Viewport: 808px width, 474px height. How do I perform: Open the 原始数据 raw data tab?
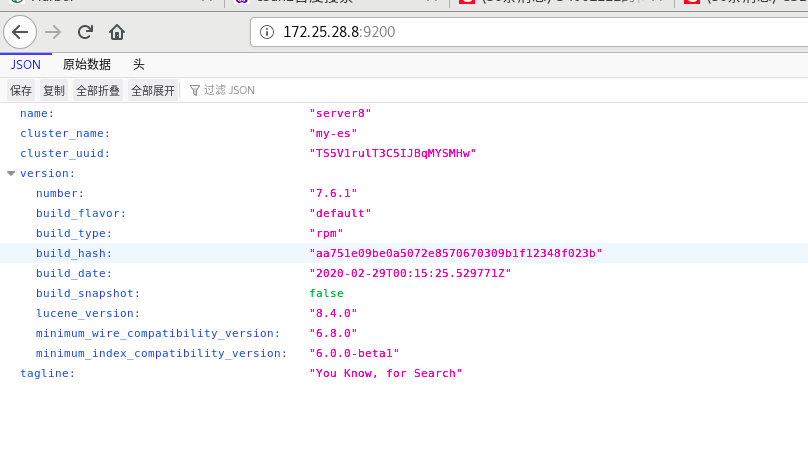coord(87,64)
